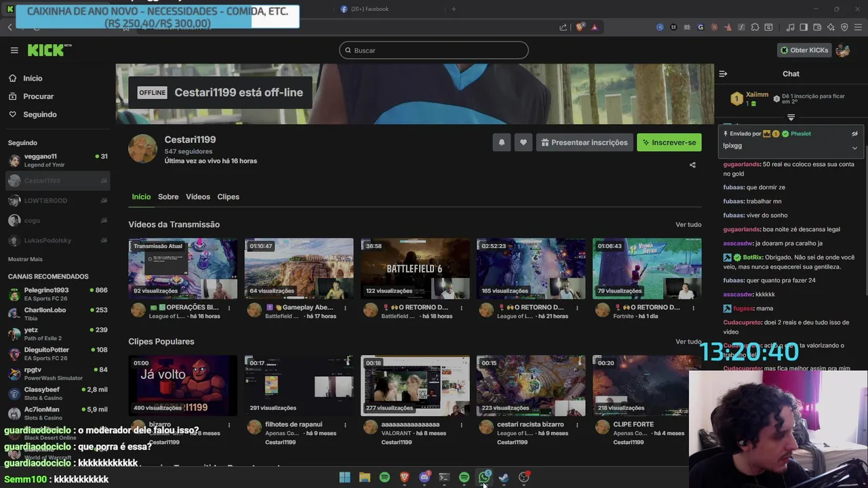868x488 pixels.
Task: Open the profile avatar menu
Action: click(843, 50)
